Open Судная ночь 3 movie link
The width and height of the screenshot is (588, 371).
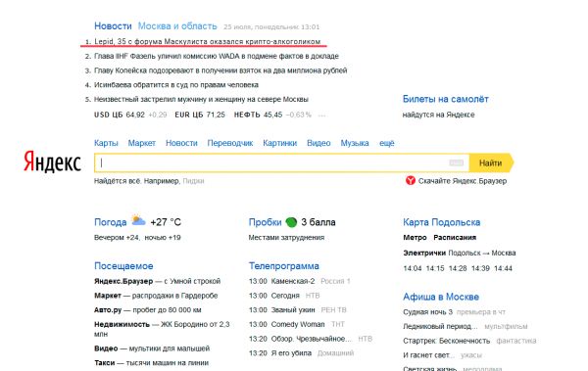(x=428, y=312)
